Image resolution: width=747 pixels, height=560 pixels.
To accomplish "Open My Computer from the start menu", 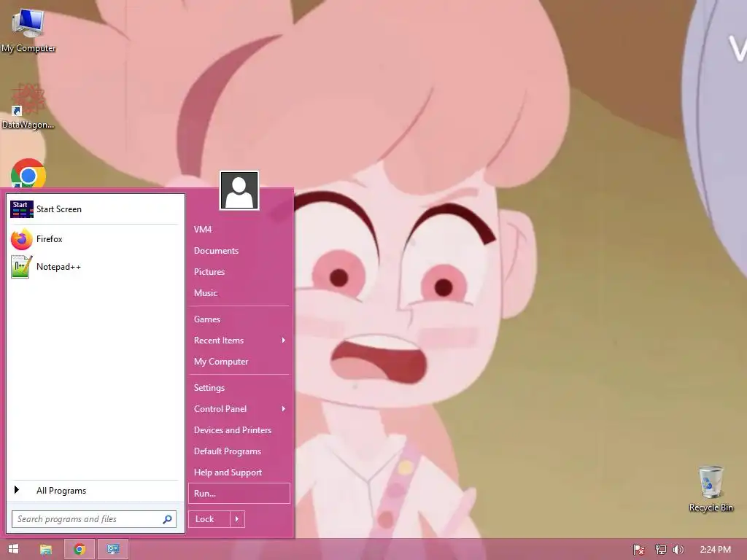I will [239, 362].
